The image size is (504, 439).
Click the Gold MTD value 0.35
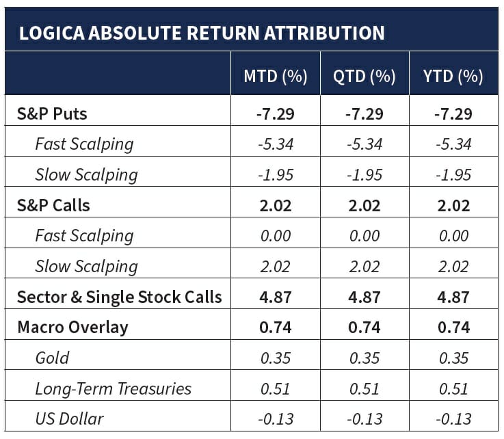[x=275, y=358]
